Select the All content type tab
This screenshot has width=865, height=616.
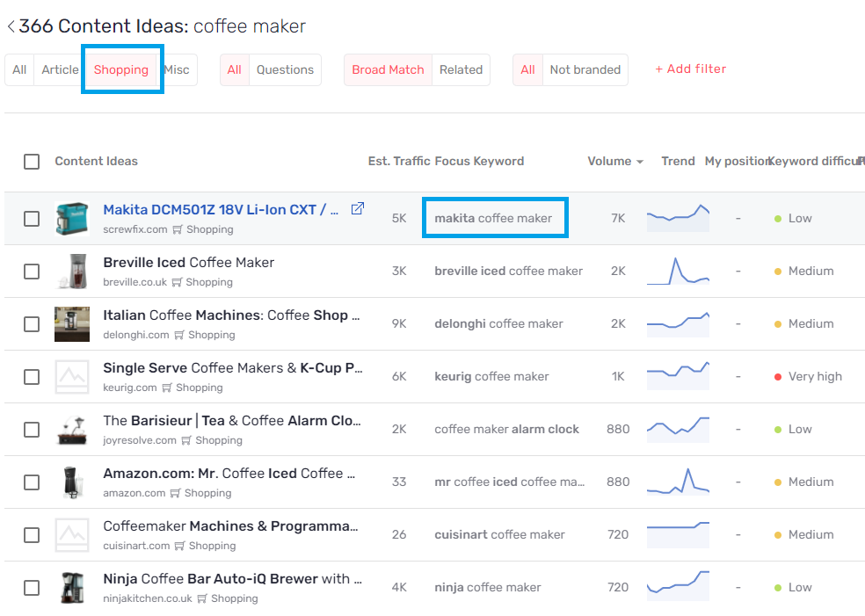[x=19, y=69]
